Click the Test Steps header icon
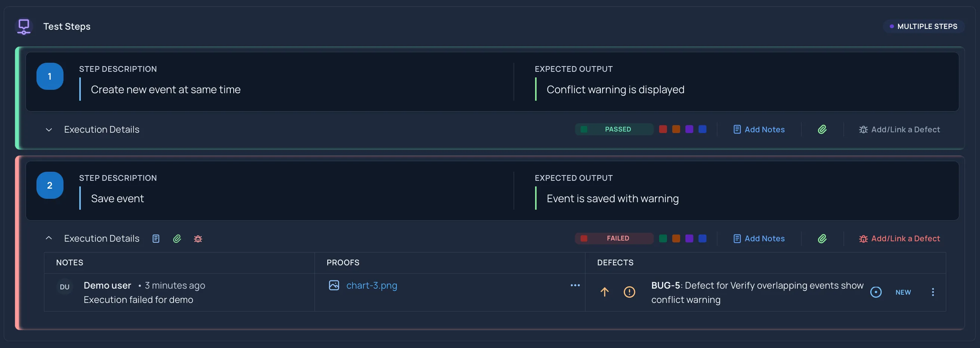 (x=24, y=27)
